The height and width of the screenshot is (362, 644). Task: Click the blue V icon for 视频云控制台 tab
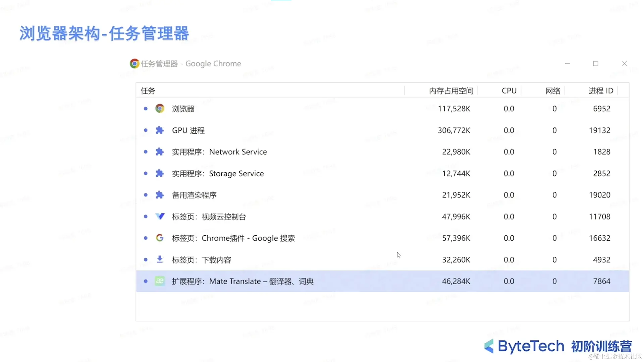point(160,217)
